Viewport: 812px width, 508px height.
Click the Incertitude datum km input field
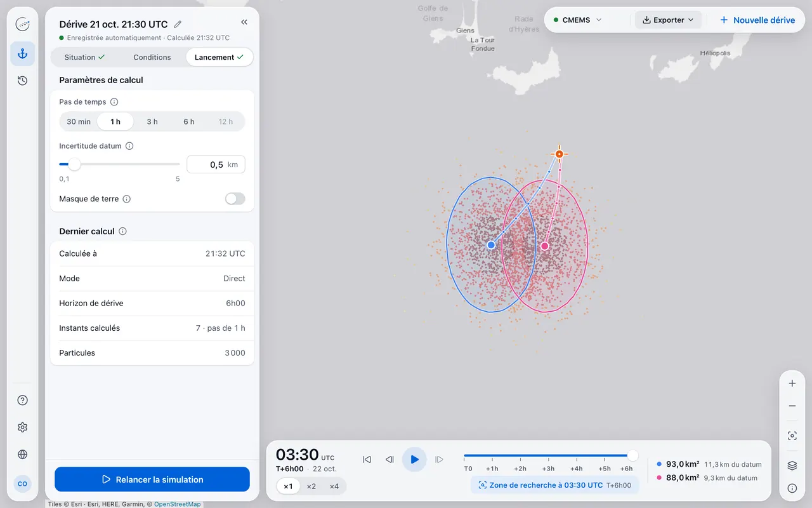click(216, 164)
